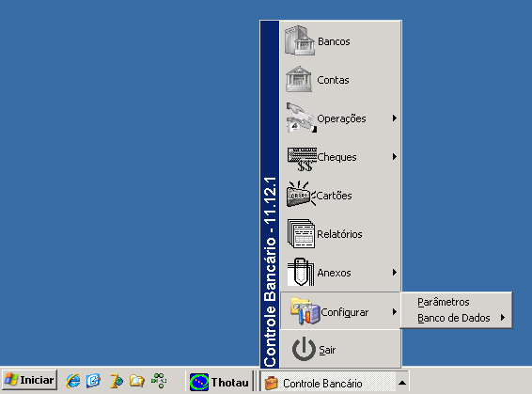This screenshot has height=394, width=532.
Task: Click the Sair power icon
Action: click(x=304, y=349)
